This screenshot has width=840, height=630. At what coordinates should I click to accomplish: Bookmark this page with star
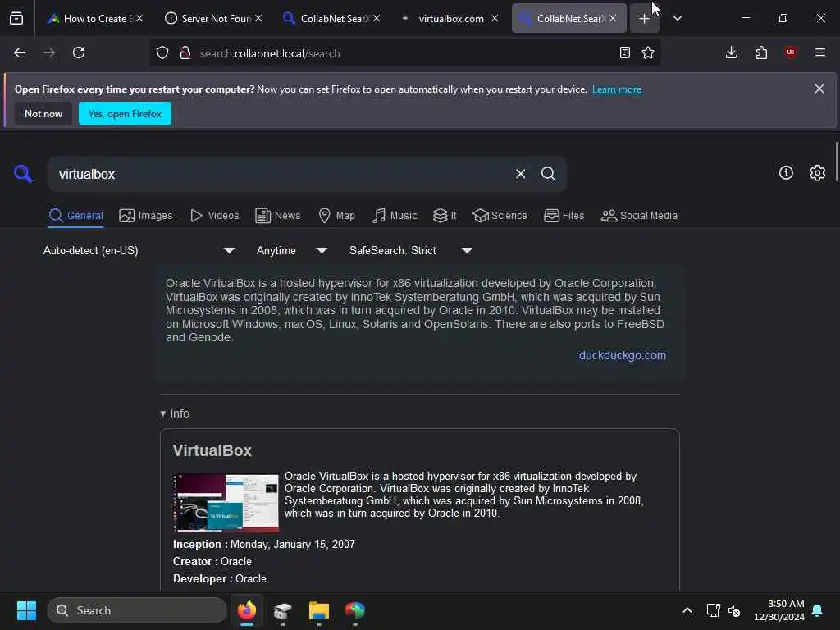tap(648, 52)
